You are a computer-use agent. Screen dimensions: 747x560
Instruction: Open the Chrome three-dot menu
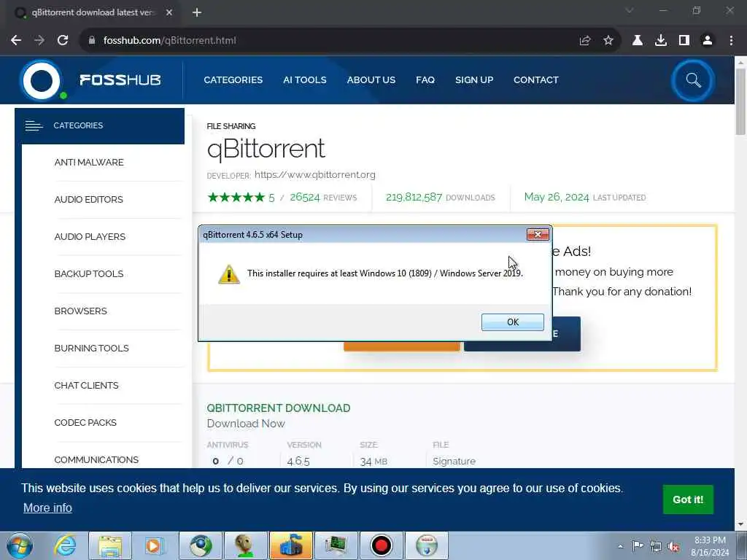[x=731, y=41]
